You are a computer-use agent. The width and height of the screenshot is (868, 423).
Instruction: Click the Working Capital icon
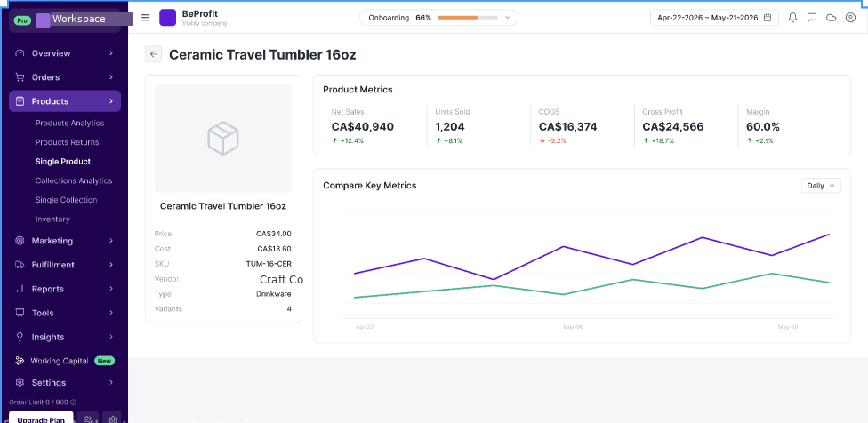[x=20, y=361]
